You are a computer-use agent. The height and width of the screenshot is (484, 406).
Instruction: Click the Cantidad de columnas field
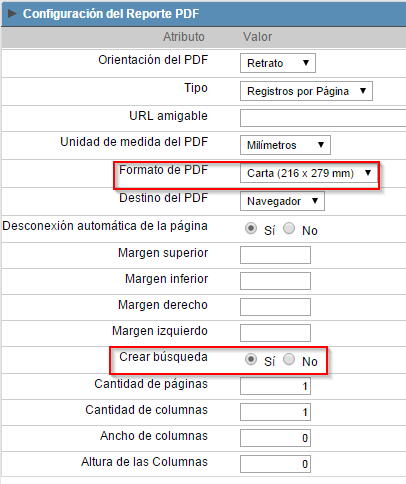point(275,412)
